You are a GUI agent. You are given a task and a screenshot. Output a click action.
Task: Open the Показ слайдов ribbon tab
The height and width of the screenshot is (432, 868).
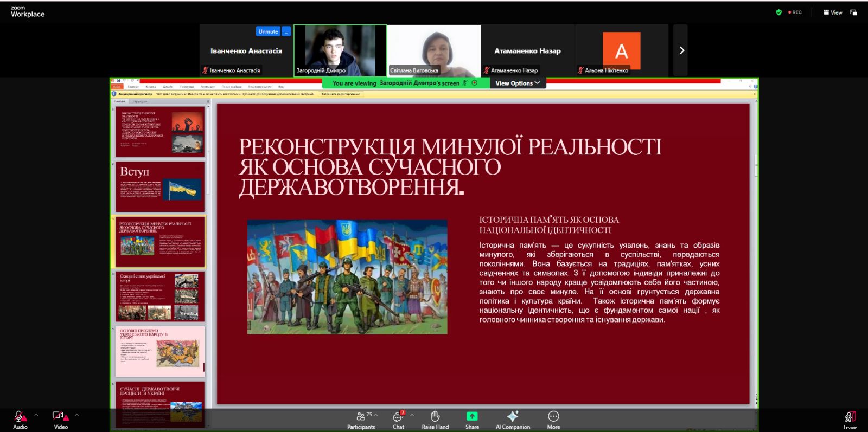232,86
